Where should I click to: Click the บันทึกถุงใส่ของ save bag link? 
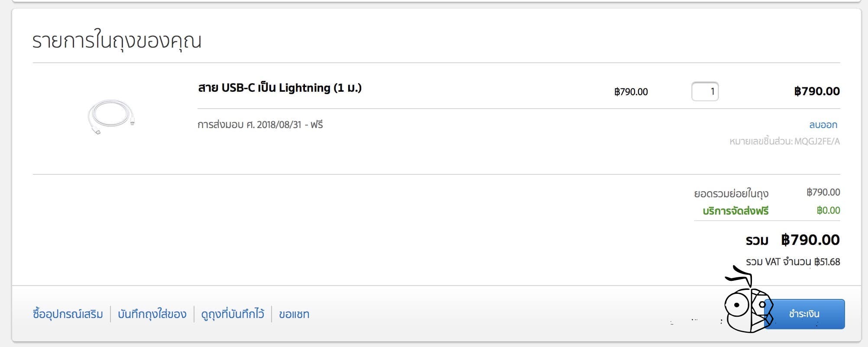(152, 314)
